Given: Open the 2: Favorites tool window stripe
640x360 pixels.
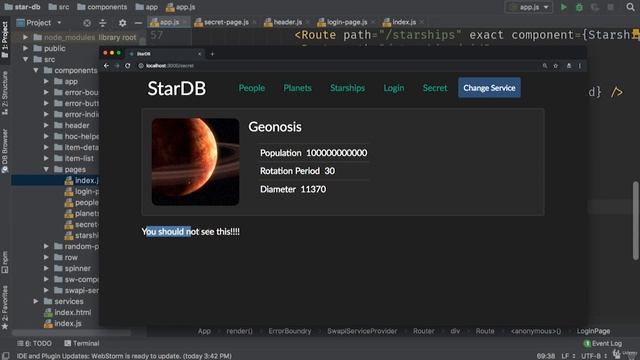Looking at the screenshot, I should pyautogui.click(x=5, y=307).
